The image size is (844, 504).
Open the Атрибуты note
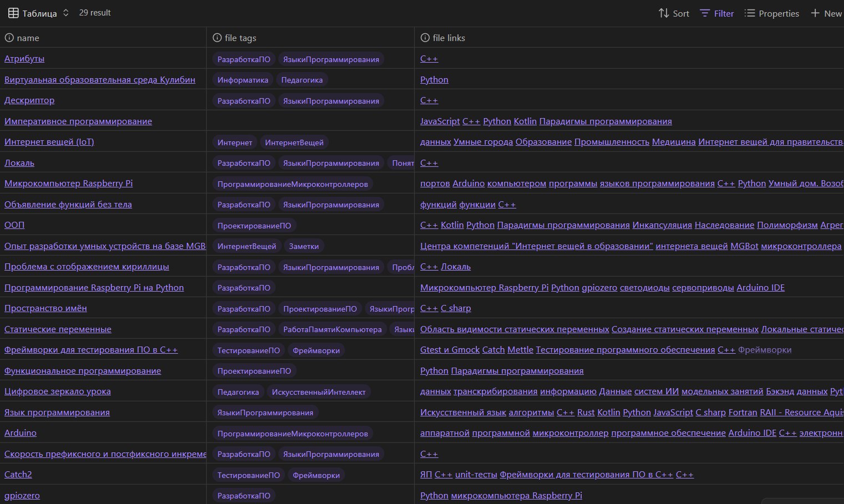pos(24,59)
